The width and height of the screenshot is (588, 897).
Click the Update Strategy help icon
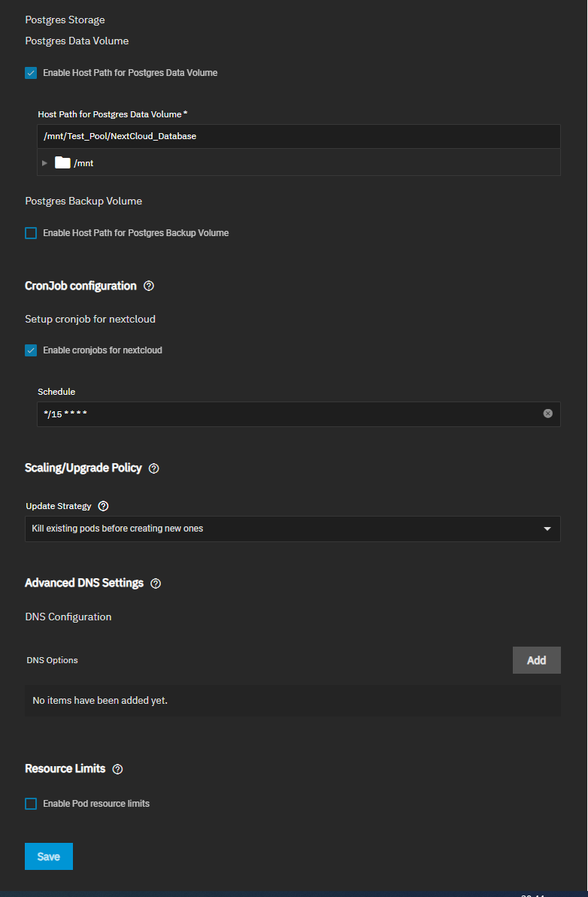[x=104, y=506]
